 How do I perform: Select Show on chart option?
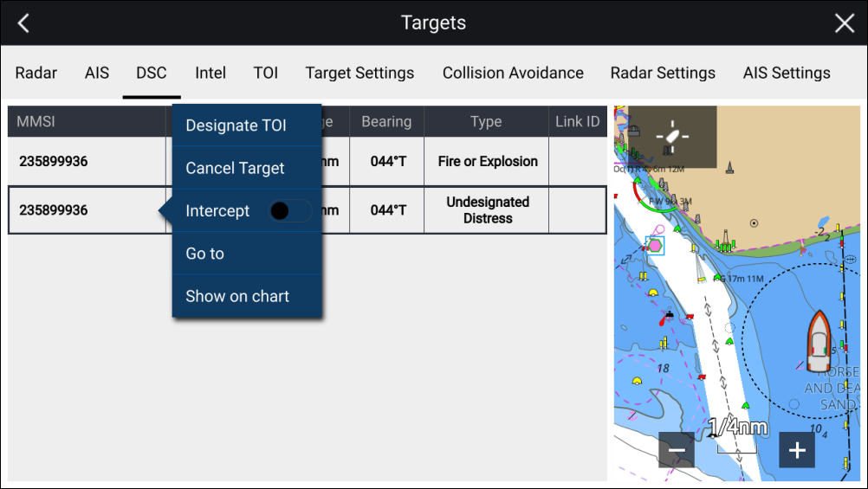pos(237,296)
